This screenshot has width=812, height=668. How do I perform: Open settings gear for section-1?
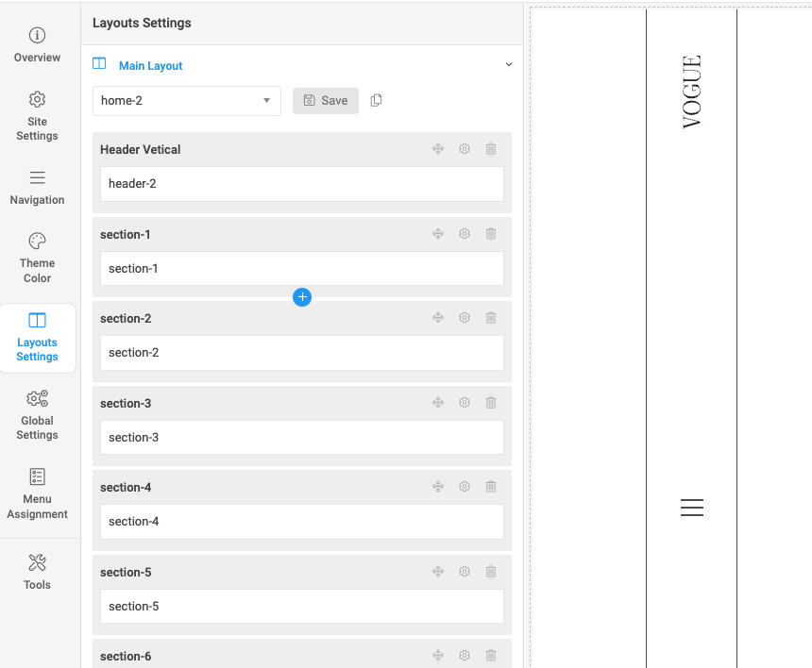465,234
